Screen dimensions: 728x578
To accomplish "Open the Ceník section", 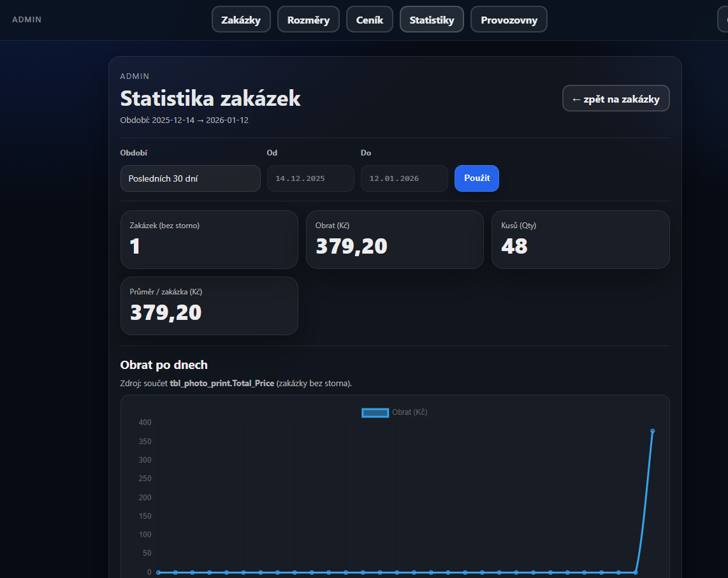I will pos(369,19).
